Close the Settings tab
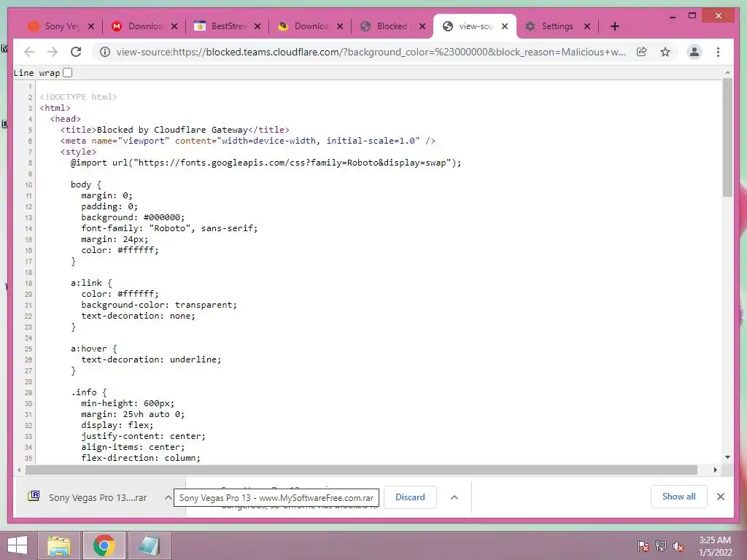This screenshot has width=747, height=560. point(587,26)
